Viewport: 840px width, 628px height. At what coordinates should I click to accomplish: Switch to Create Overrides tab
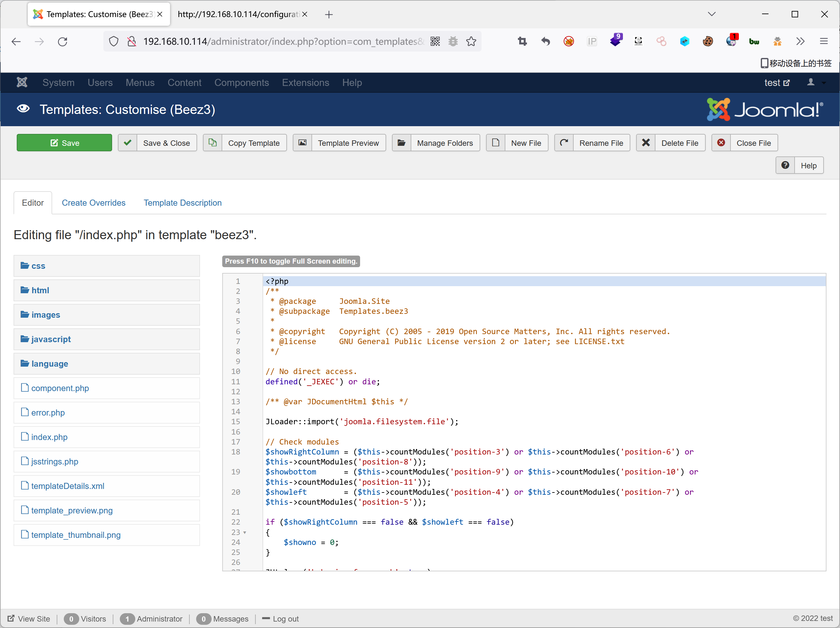pyautogui.click(x=93, y=203)
